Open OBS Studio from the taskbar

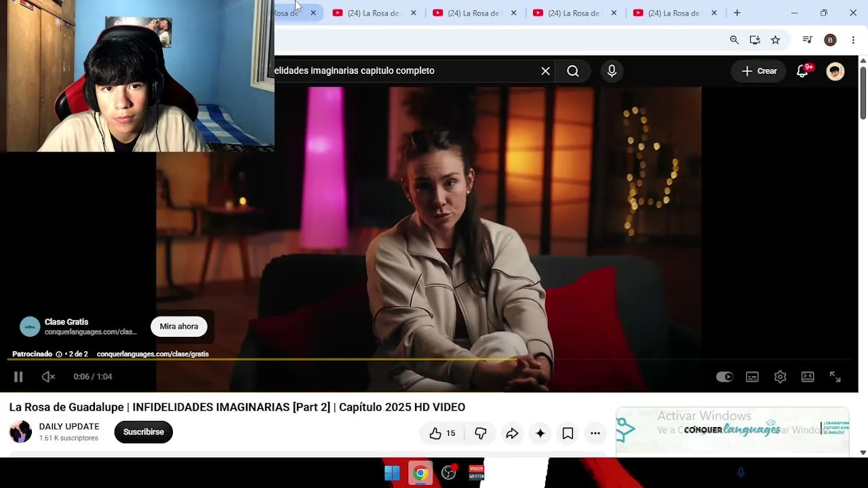tap(449, 473)
